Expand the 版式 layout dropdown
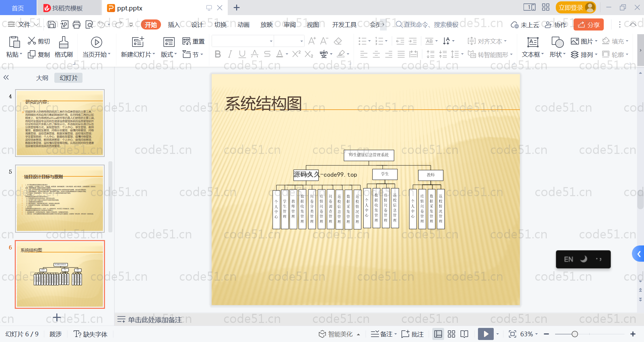 169,54
